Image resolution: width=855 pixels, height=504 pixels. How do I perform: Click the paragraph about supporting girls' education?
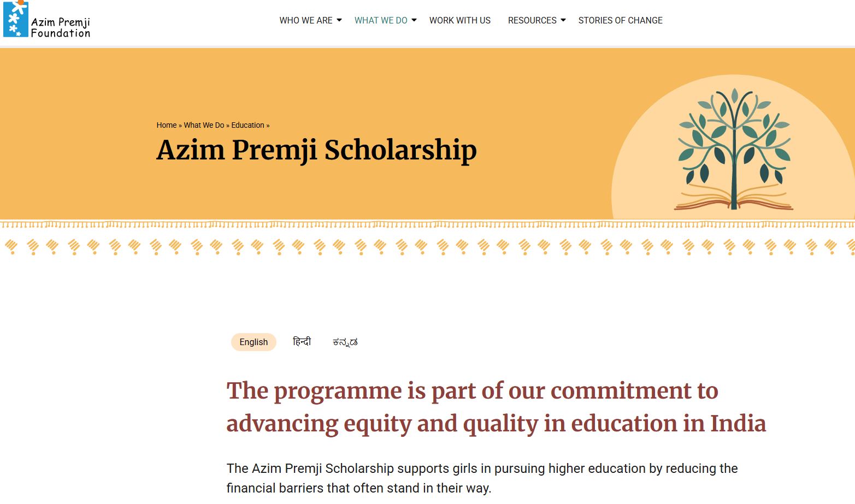tap(482, 478)
